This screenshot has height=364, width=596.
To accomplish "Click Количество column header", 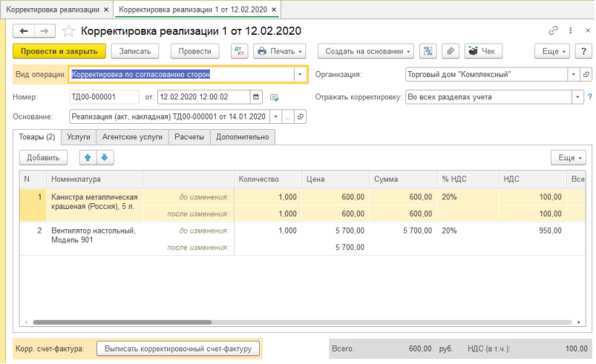I will 268,179.
